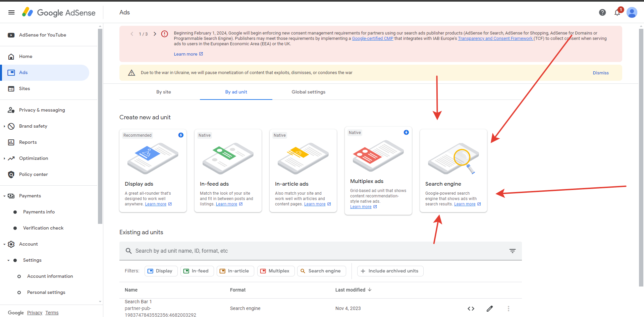Click the Home sidebar icon
Viewport: 644px width, 317px height.
point(11,56)
